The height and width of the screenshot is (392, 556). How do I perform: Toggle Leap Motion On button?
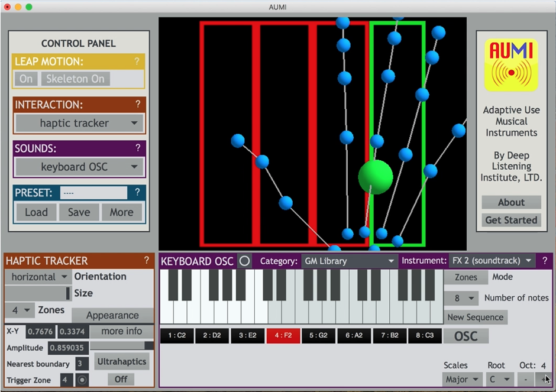(x=26, y=79)
